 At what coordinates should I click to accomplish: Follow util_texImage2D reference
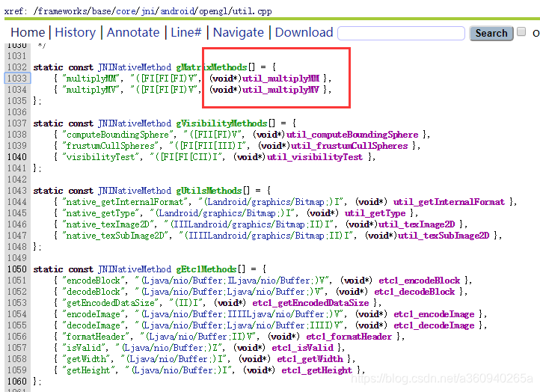417,224
